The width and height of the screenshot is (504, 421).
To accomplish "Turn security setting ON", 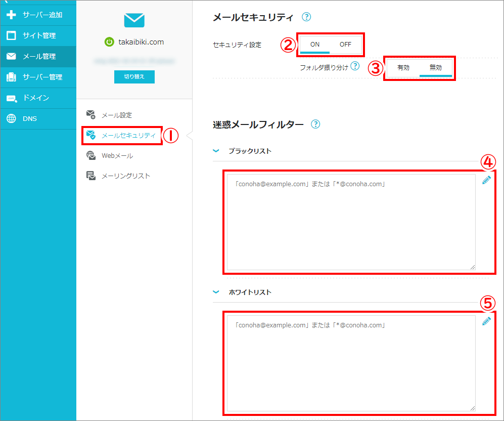I will click(x=314, y=45).
